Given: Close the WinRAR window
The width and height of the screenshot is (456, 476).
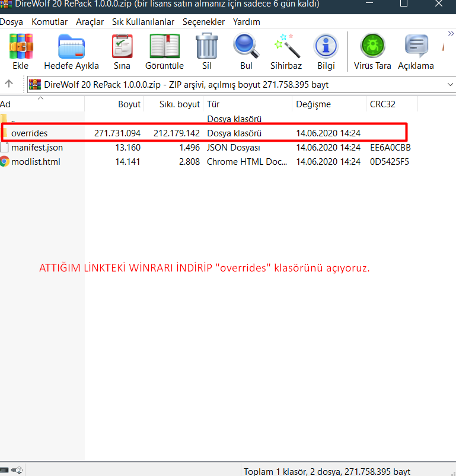Looking at the screenshot, I should coord(439,4).
